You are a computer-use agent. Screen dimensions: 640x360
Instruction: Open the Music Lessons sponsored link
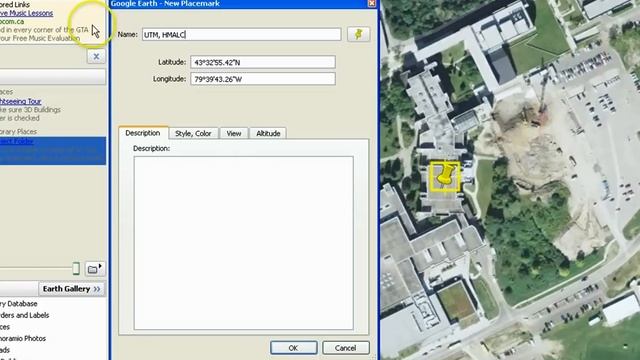(27, 13)
